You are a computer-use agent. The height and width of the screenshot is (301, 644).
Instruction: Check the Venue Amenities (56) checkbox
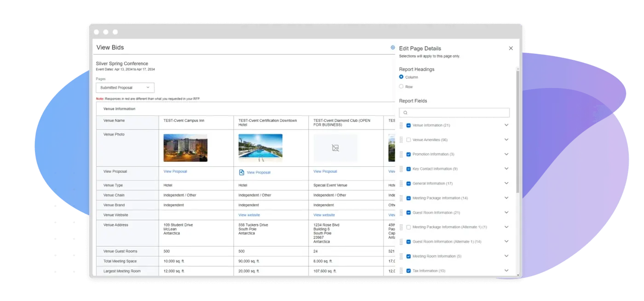click(x=408, y=140)
